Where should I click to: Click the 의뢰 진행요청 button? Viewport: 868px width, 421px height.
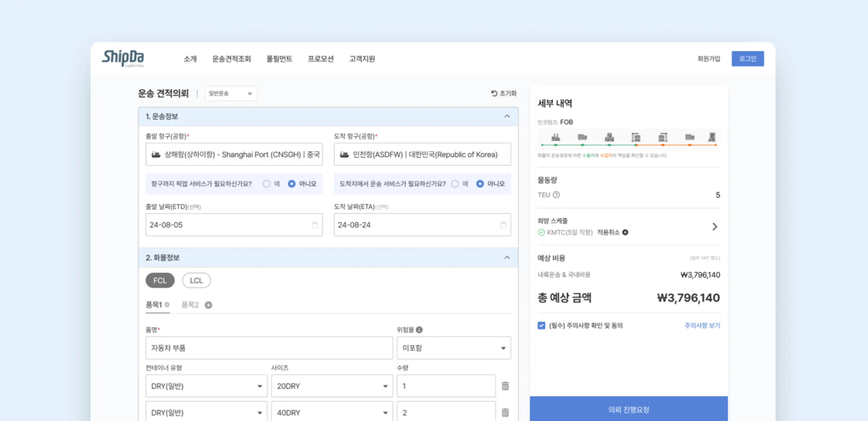coord(628,409)
